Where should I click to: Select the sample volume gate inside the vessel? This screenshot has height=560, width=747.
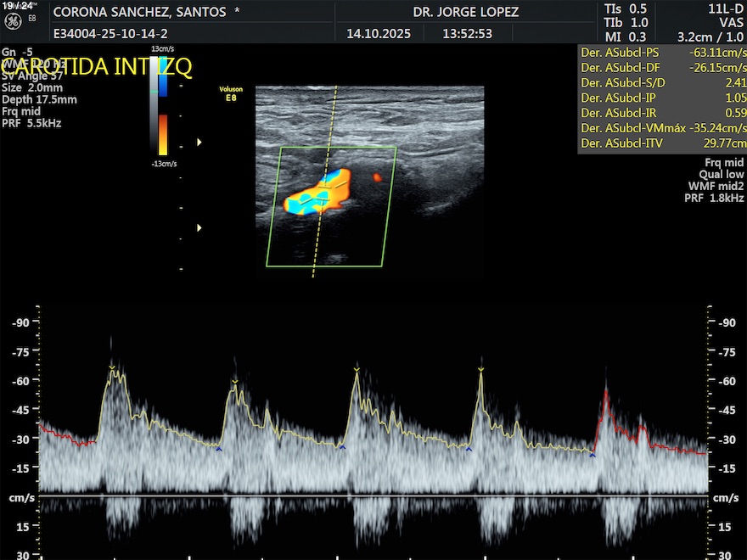(325, 180)
